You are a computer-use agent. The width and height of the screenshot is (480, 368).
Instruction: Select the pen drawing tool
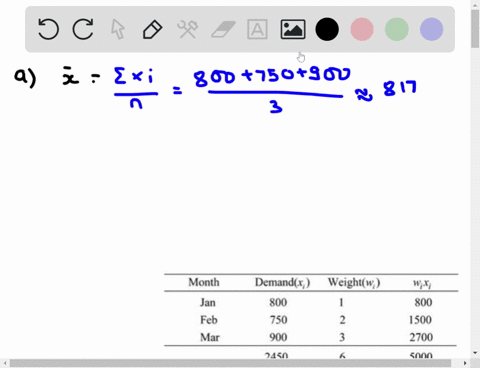coord(152,29)
